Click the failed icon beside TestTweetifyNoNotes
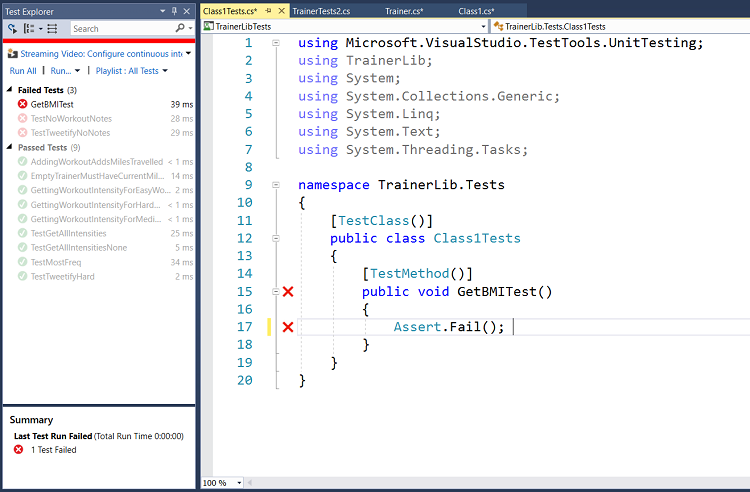The height and width of the screenshot is (492, 750). (22, 132)
